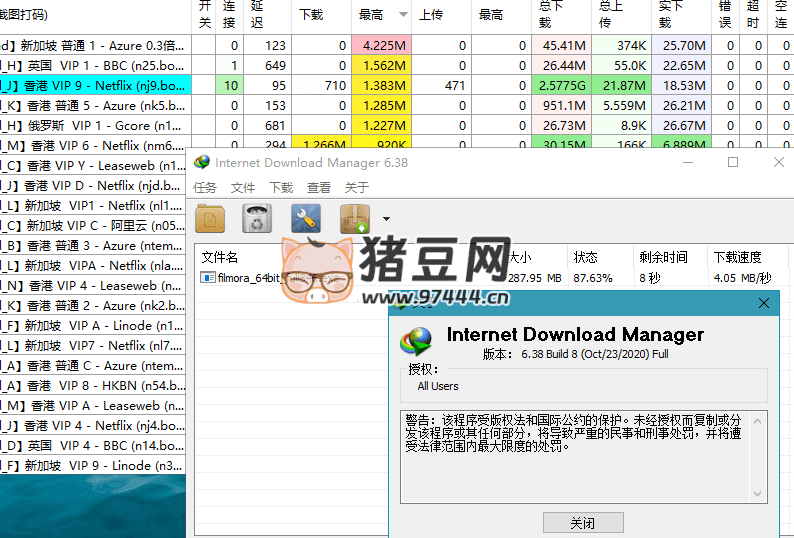Open the 关于 menu
This screenshot has height=538, width=794.
click(357, 187)
